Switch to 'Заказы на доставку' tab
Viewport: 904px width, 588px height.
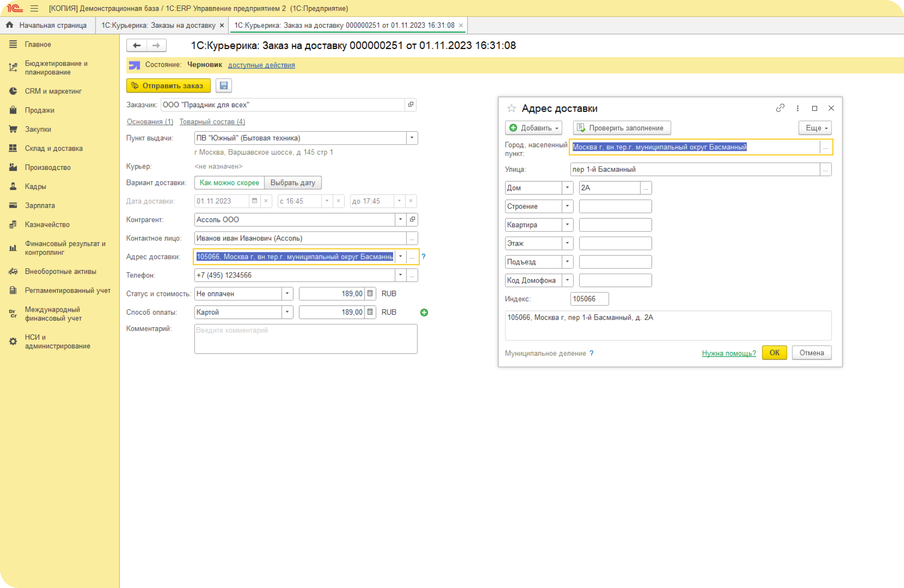(x=158, y=25)
